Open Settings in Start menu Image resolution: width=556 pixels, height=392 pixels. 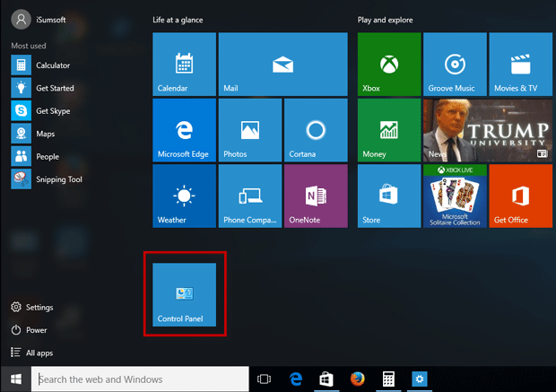click(x=32, y=307)
